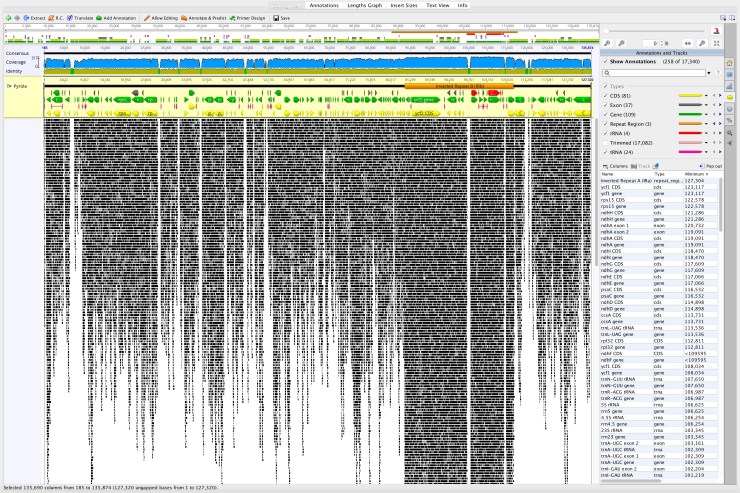
Task: Click the zoom in magnifier icon
Action: (607, 43)
